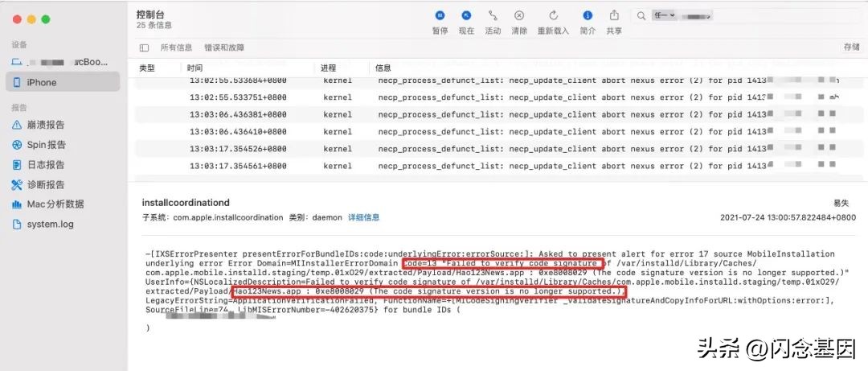The height and width of the screenshot is (371, 868).
Task: Select log row at 13:02:55.533751+0800
Action: pyautogui.click(x=497, y=97)
